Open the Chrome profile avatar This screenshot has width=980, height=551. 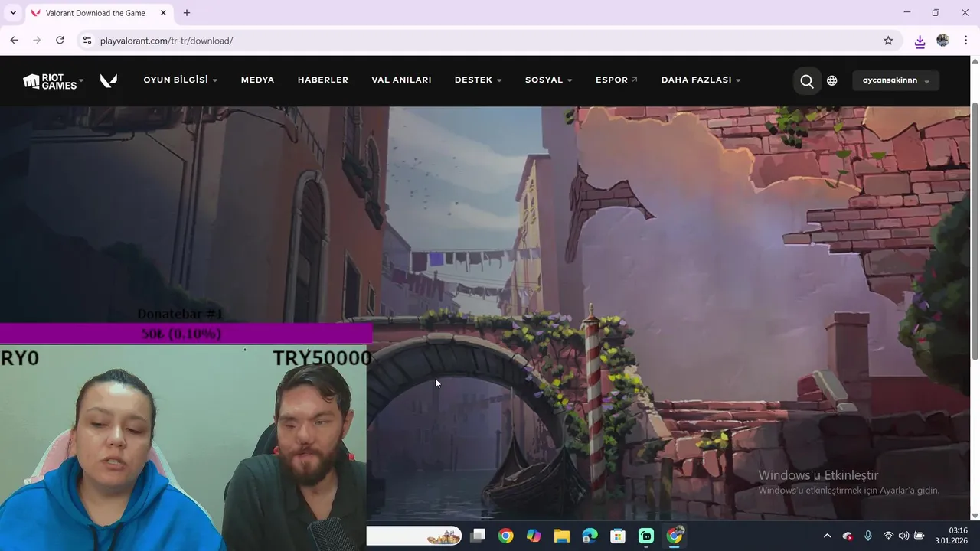942,41
